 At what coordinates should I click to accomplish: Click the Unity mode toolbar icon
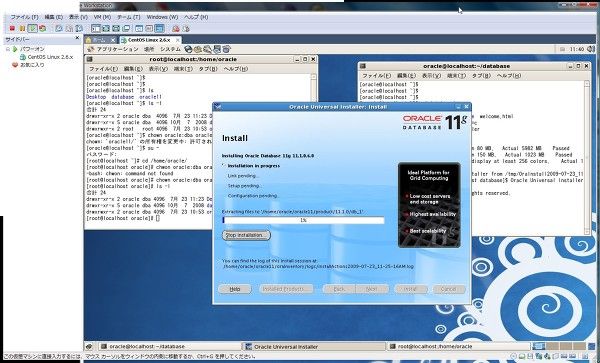[126, 28]
